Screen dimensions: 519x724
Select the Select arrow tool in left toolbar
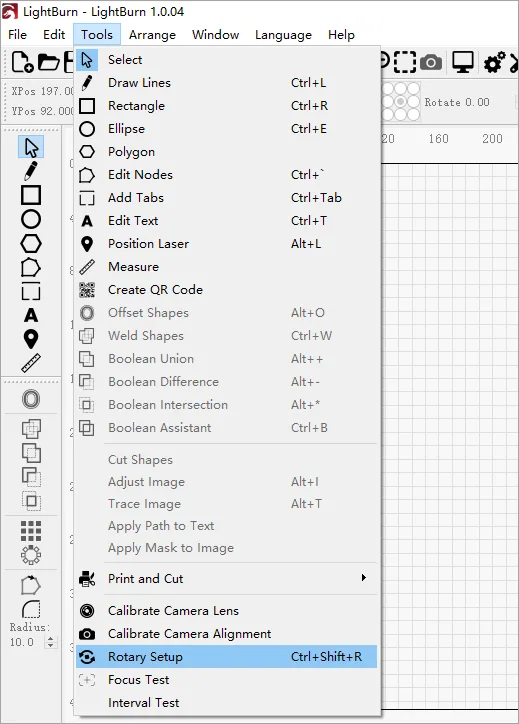[x=31, y=147]
